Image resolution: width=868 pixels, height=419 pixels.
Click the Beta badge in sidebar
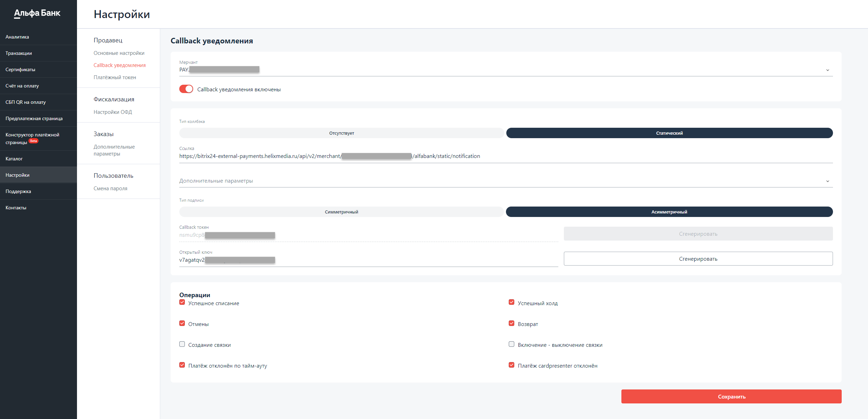[x=34, y=141]
